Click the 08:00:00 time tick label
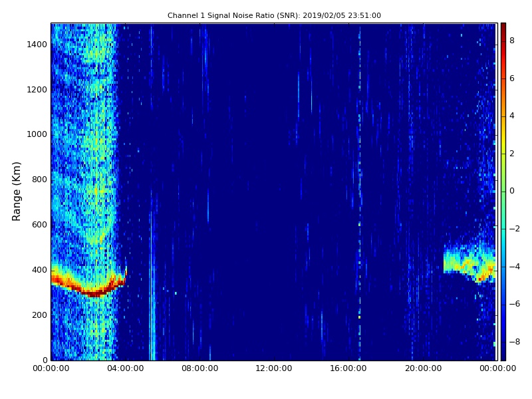532x399 pixels. 200,368
